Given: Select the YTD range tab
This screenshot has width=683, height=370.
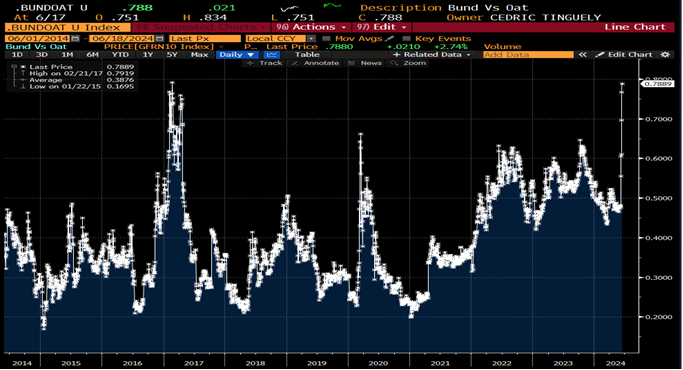Looking at the screenshot, I should coord(120,54).
